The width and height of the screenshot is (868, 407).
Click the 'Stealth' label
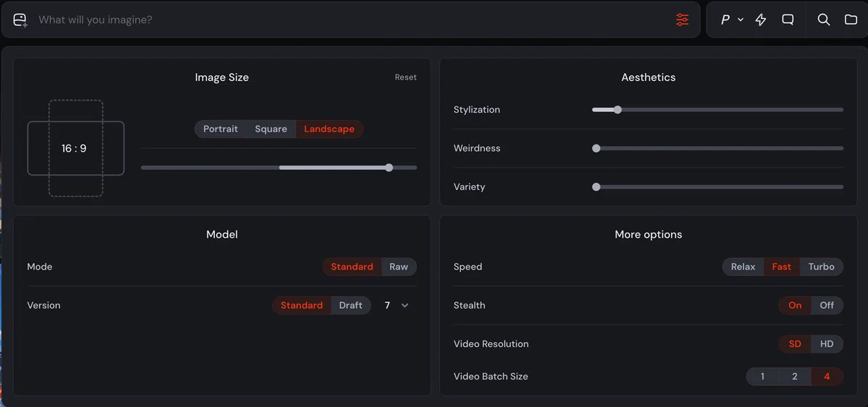[469, 305]
